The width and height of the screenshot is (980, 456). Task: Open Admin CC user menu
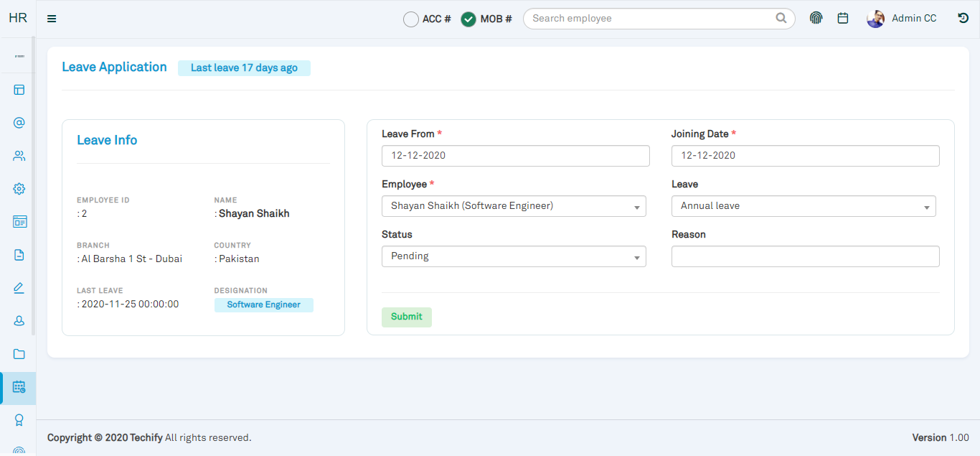[902, 19]
